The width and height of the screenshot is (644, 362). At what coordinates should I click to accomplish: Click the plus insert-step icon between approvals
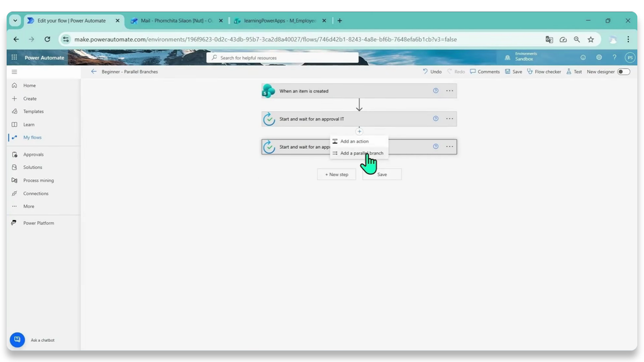[359, 131]
